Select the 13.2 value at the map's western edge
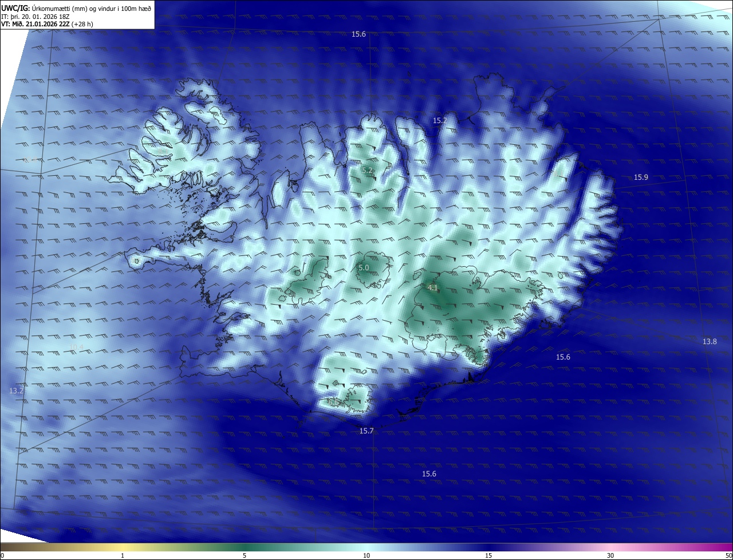 pyautogui.click(x=17, y=391)
